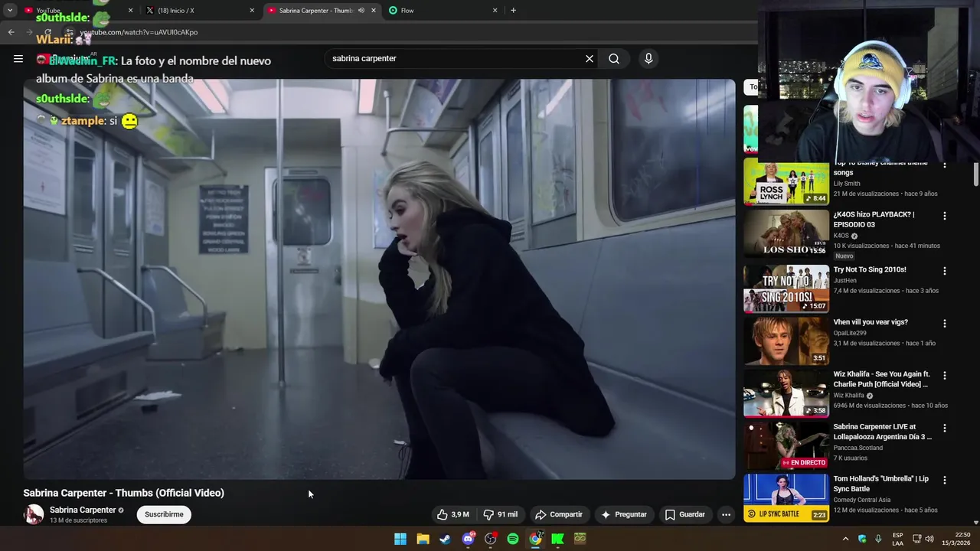Select the Sabrina Carpenter - Thumbs tab
This screenshot has height=551, width=980.
pyautogui.click(x=315, y=11)
